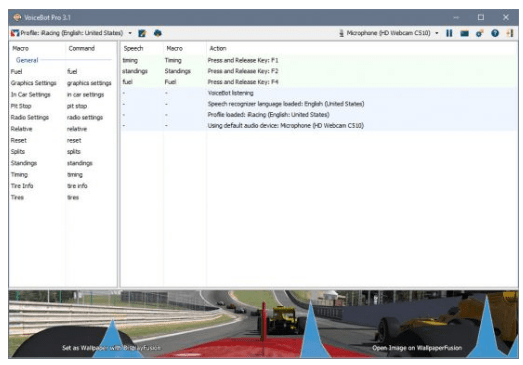Screen dimensions: 523x365
Task: Collapse the General group
Action: point(27,60)
